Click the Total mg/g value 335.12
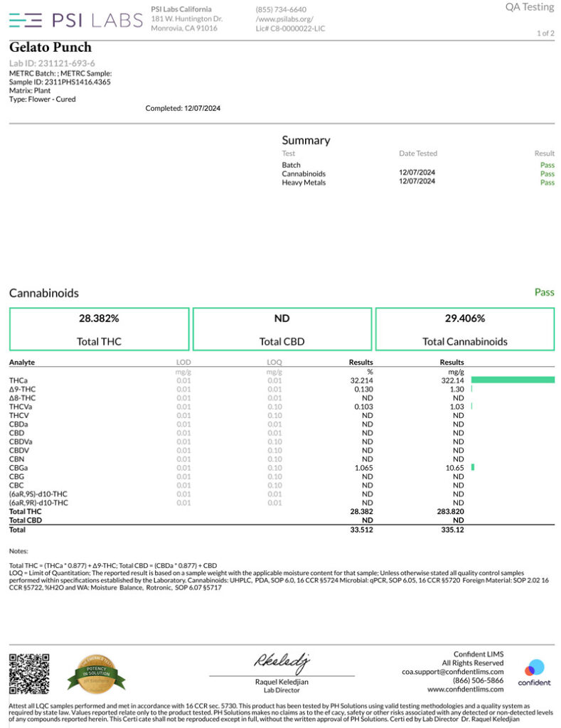Image resolution: width=561 pixels, height=728 pixels. (452, 529)
